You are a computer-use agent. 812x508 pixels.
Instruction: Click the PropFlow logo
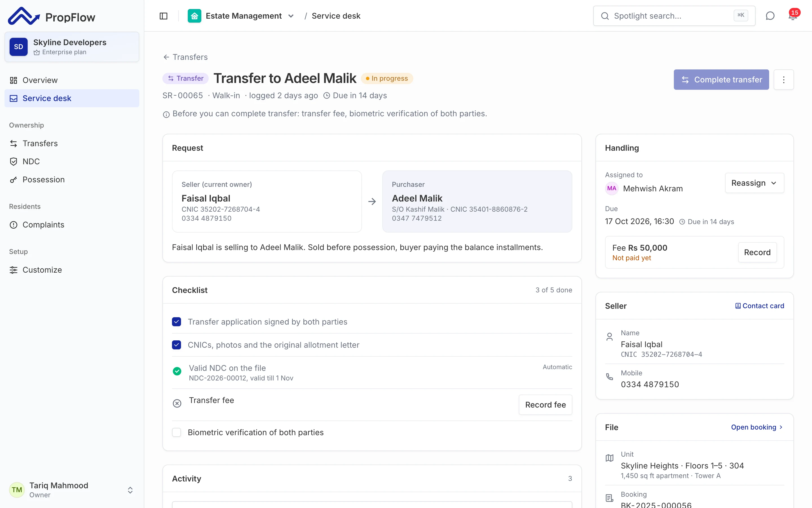tap(51, 16)
